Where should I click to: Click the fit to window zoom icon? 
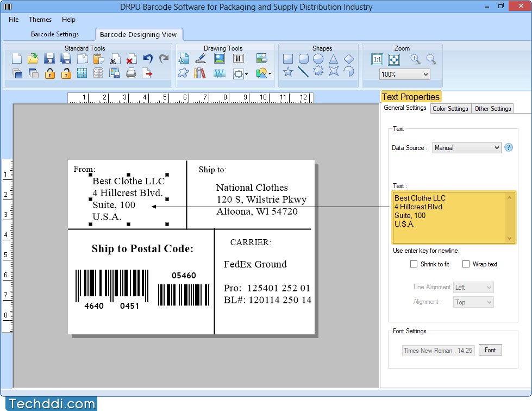point(393,59)
